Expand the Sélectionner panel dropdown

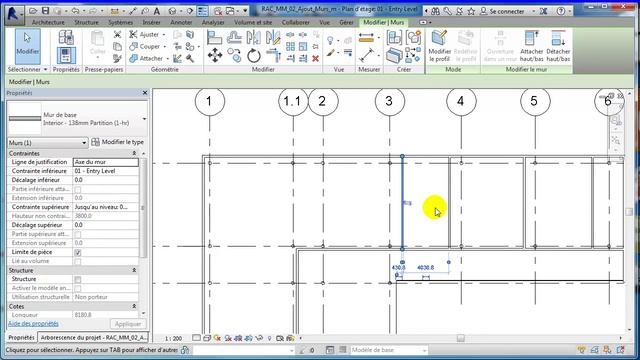click(x=45, y=70)
